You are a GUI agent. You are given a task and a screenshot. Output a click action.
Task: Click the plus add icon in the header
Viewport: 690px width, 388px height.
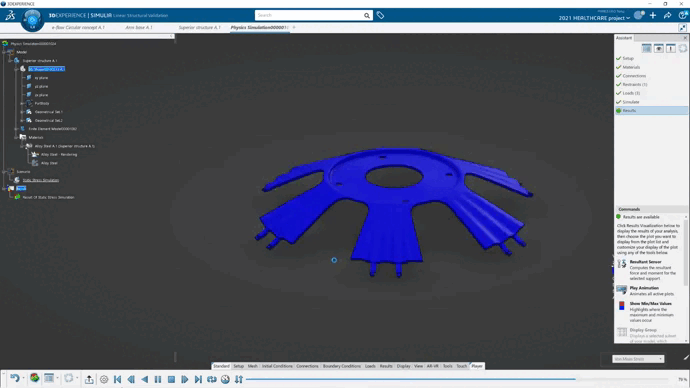653,15
